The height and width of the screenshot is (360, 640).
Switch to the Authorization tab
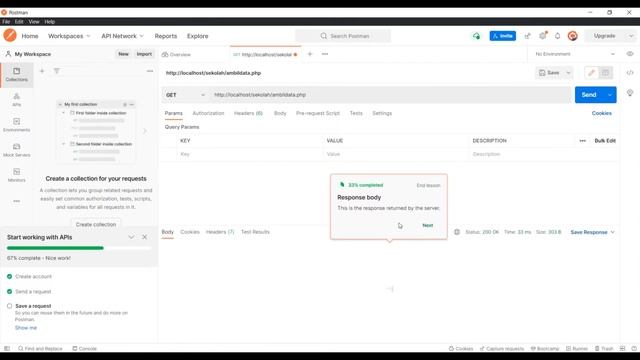[208, 113]
